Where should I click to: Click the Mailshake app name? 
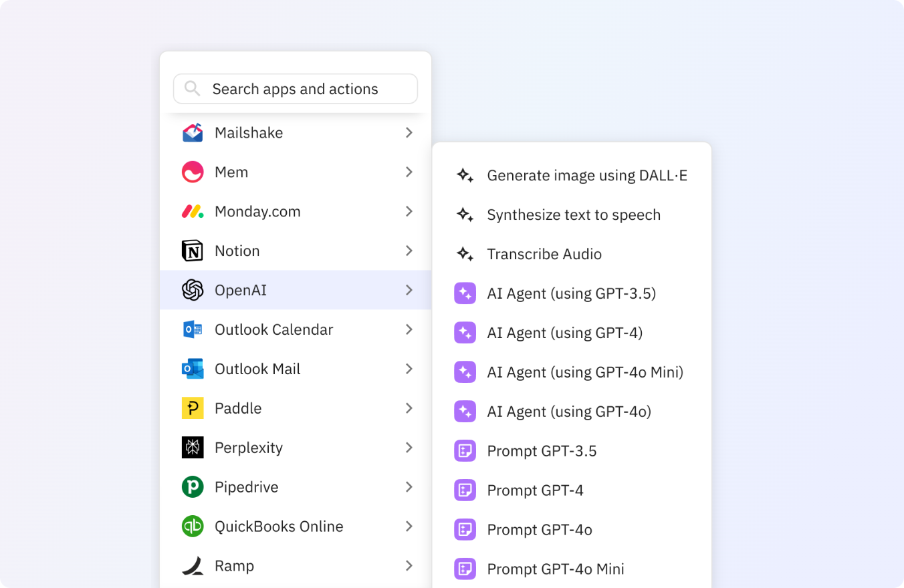249,133
